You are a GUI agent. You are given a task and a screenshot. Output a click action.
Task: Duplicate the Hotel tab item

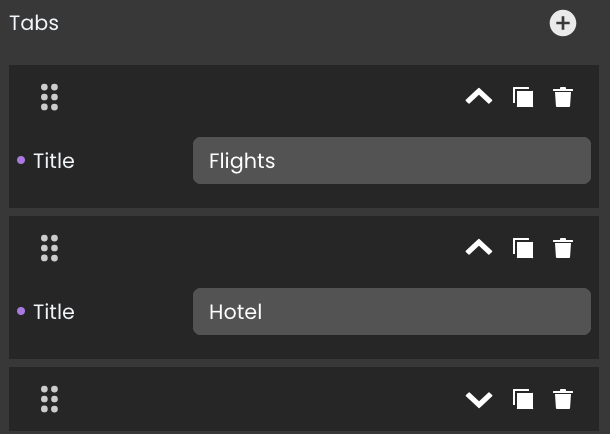523,248
